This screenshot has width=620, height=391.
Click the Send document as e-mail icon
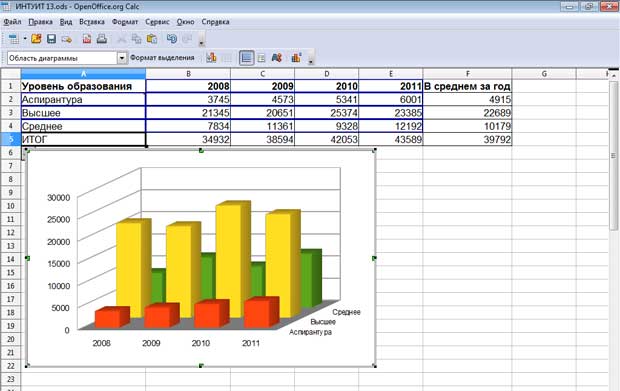67,39
